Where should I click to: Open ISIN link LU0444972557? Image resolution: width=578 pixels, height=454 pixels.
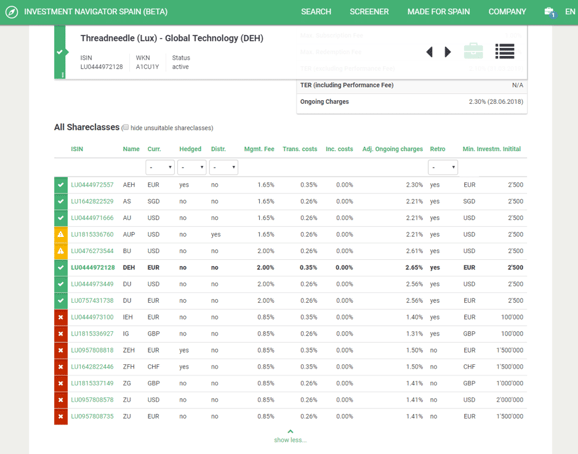coord(92,185)
